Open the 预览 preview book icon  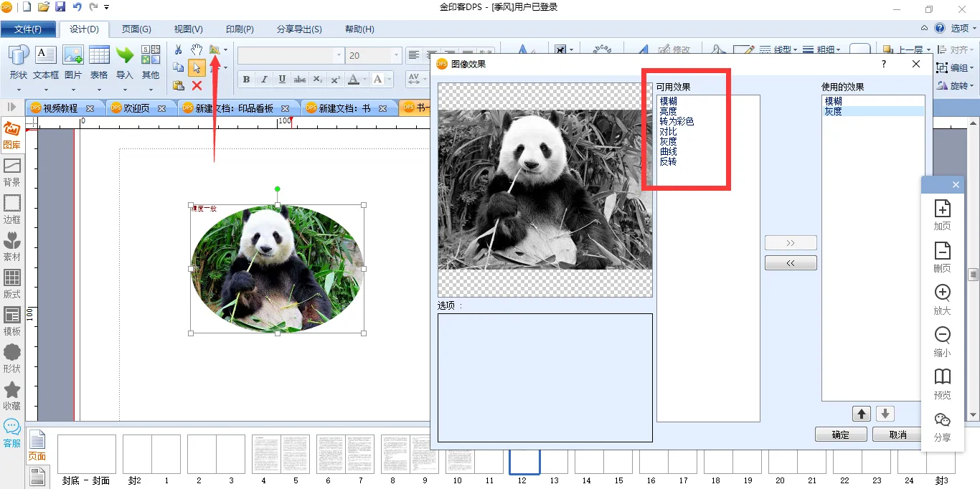(942, 384)
